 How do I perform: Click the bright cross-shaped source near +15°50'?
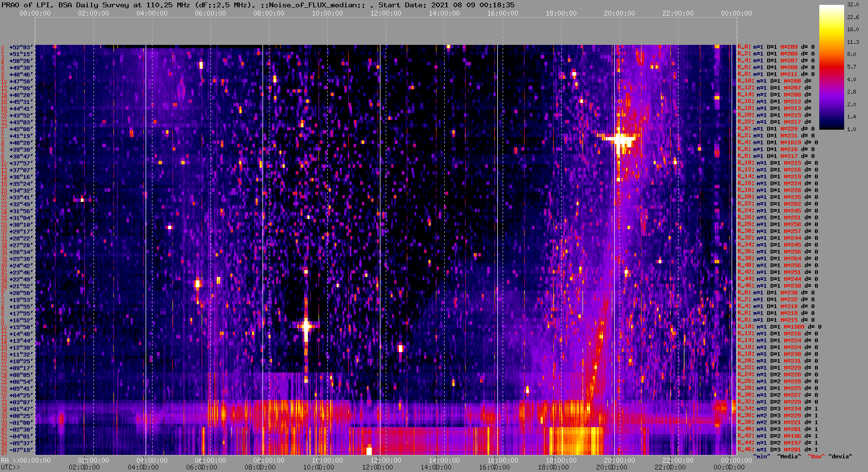point(306,326)
